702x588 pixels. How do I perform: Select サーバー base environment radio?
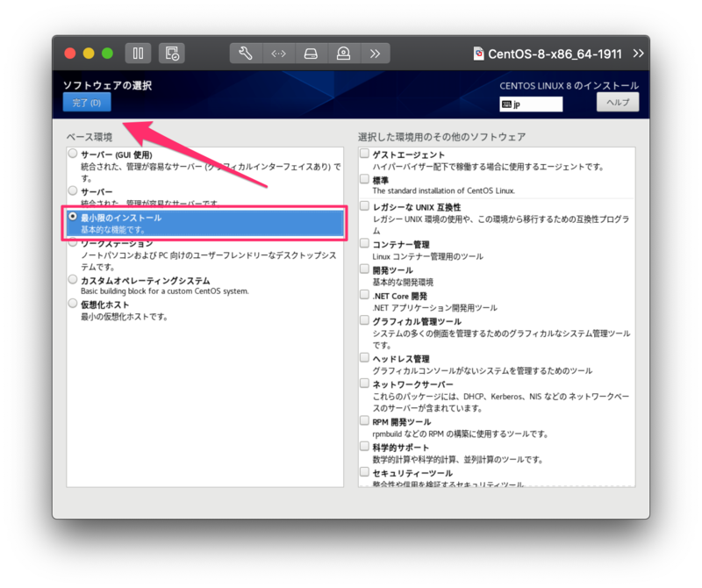click(73, 190)
